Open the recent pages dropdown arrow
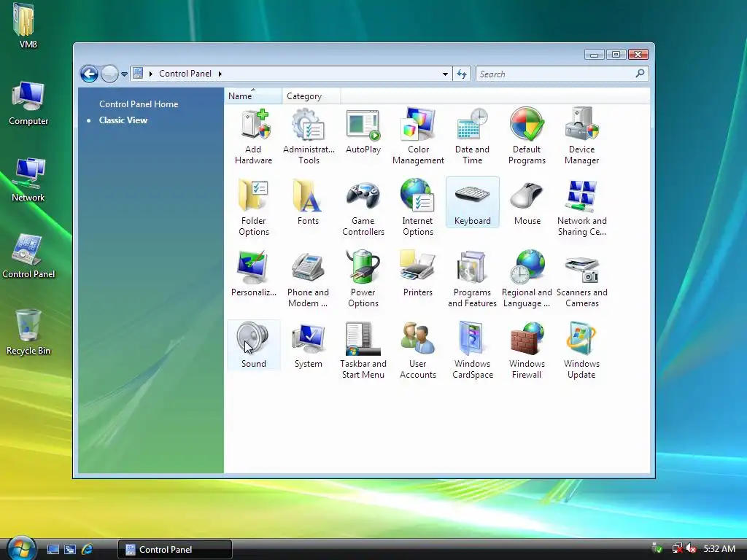The height and width of the screenshot is (560, 747). [x=124, y=74]
